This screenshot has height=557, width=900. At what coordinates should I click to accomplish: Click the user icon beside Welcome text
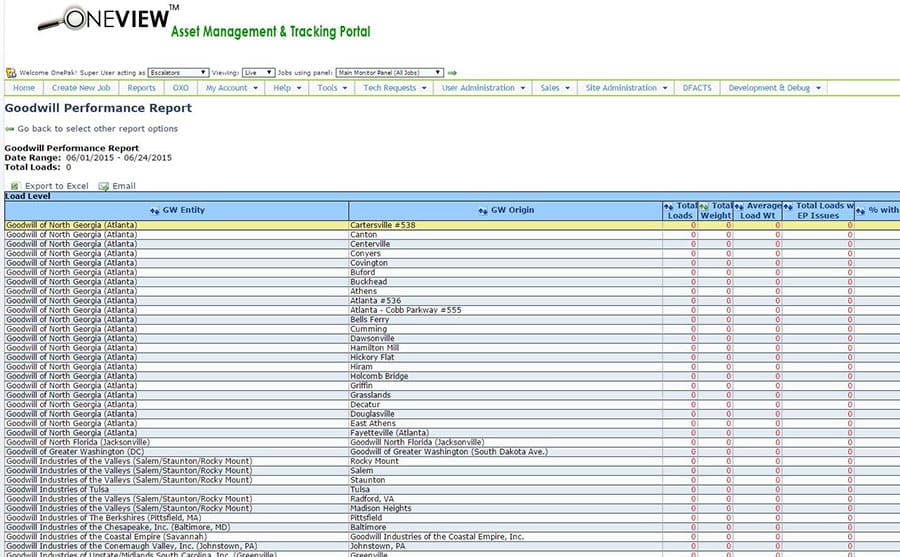[x=11, y=72]
